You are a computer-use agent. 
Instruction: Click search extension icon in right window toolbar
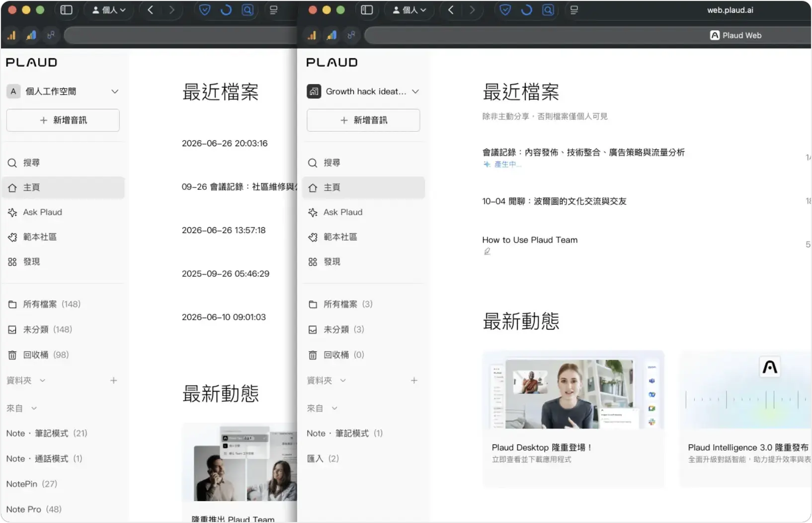pyautogui.click(x=548, y=10)
